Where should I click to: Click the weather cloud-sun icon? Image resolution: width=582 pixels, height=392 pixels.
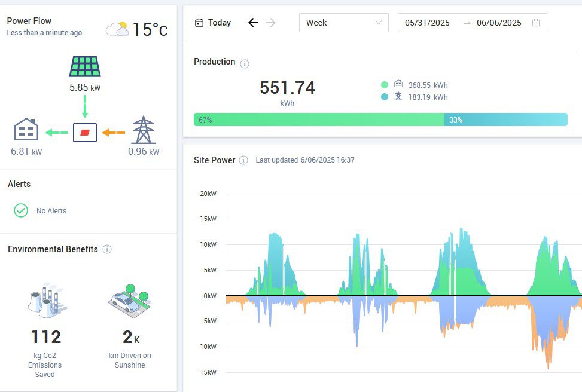click(x=117, y=29)
